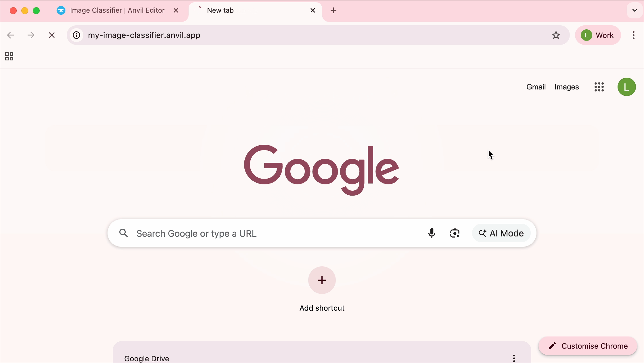Switch to AI Mode

pos(501,233)
